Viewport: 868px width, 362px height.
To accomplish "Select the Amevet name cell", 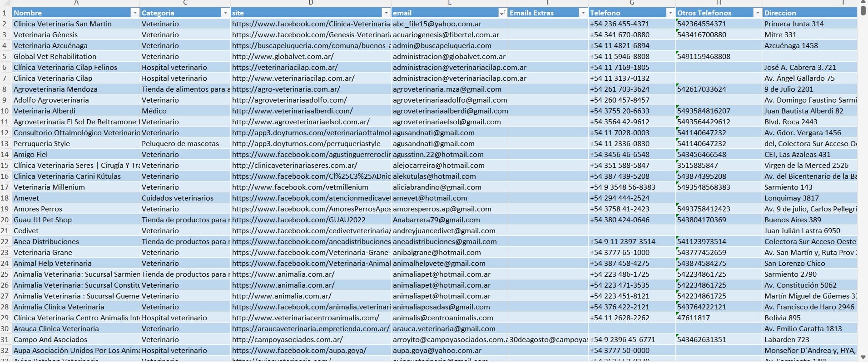I will (76, 198).
